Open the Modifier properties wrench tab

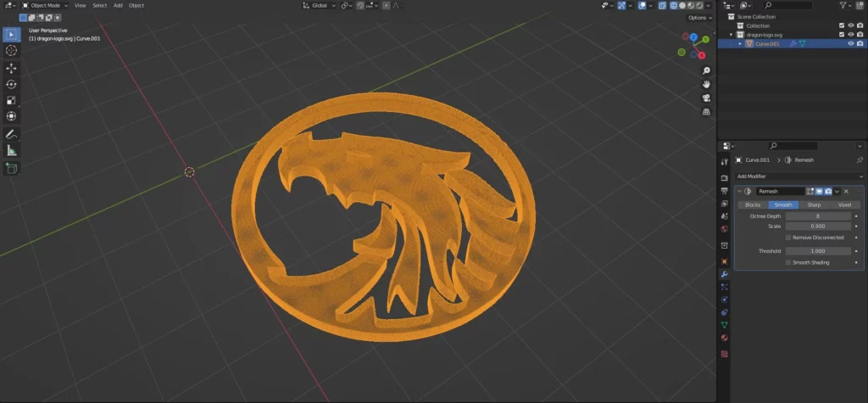pos(724,274)
